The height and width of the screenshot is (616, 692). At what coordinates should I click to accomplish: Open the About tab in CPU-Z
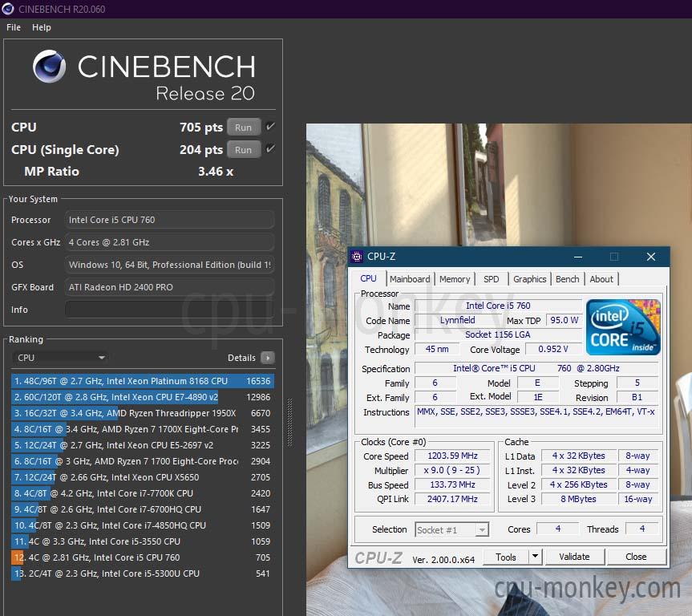601,279
